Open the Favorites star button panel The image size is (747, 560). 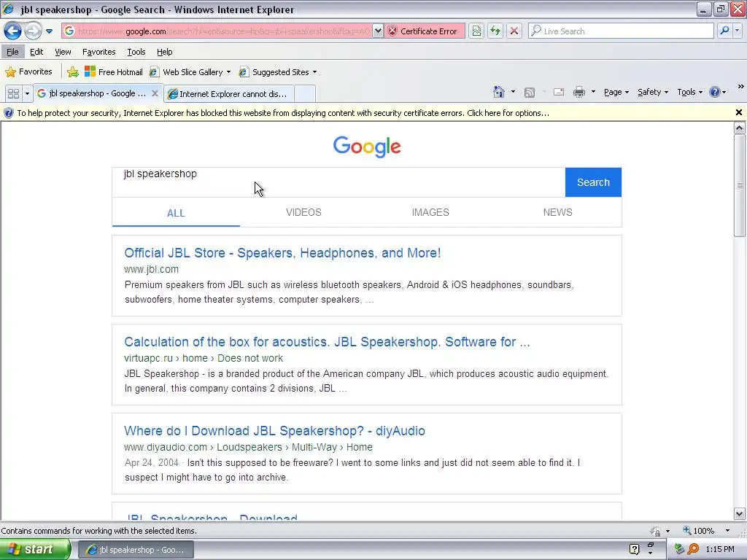28,72
